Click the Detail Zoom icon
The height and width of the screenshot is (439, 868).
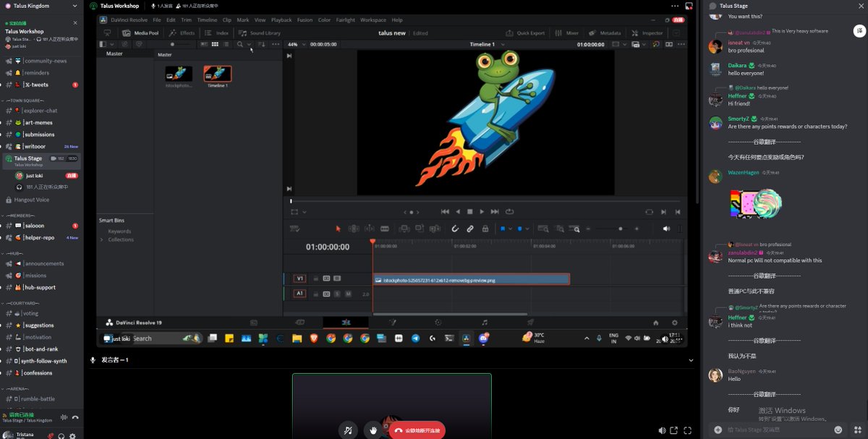tap(560, 229)
